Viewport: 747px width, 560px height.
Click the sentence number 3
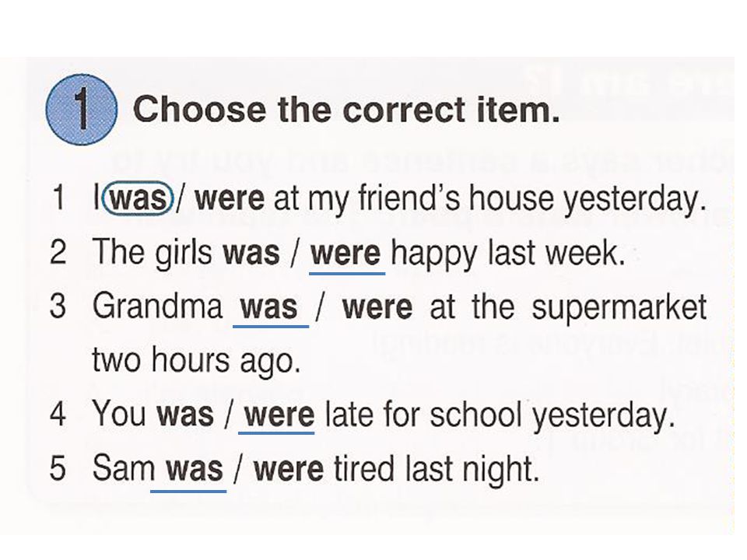click(58, 306)
